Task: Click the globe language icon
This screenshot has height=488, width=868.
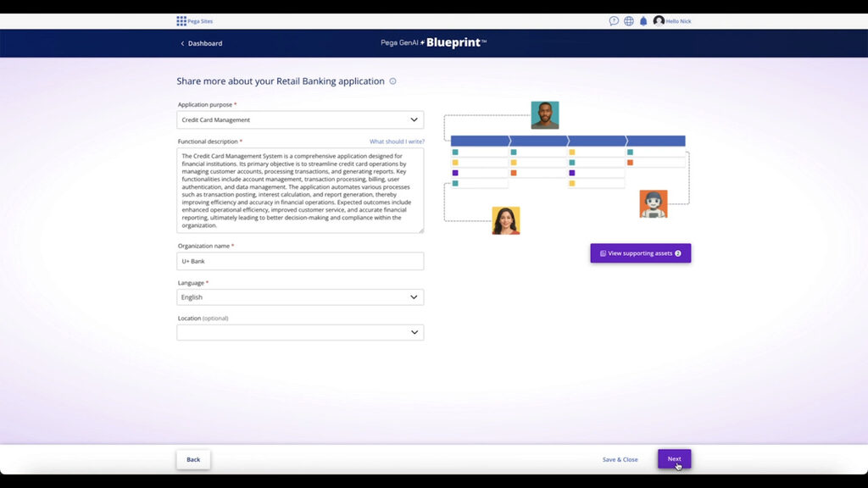Action: point(627,20)
